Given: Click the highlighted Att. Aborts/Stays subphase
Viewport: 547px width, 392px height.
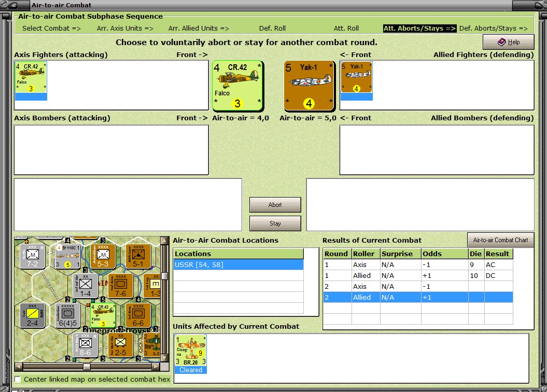Looking at the screenshot, I should 419,28.
